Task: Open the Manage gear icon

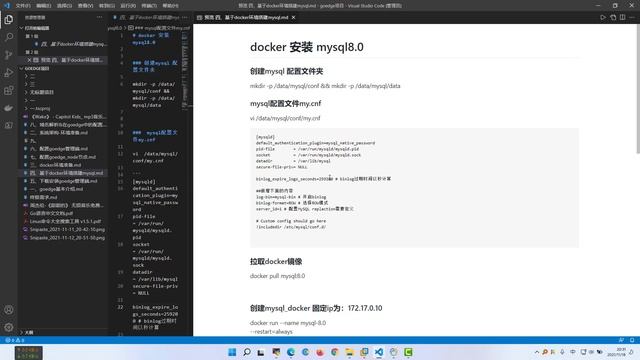Action: 9,327
